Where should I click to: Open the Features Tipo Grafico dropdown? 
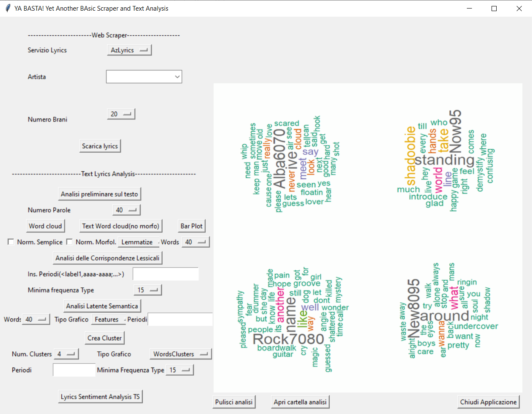click(x=109, y=319)
